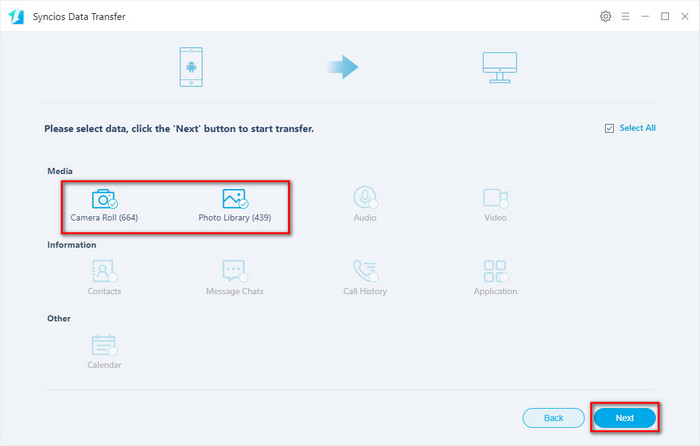This screenshot has height=446, width=700.
Task: Click the Photo Library (439) label
Action: tap(235, 218)
